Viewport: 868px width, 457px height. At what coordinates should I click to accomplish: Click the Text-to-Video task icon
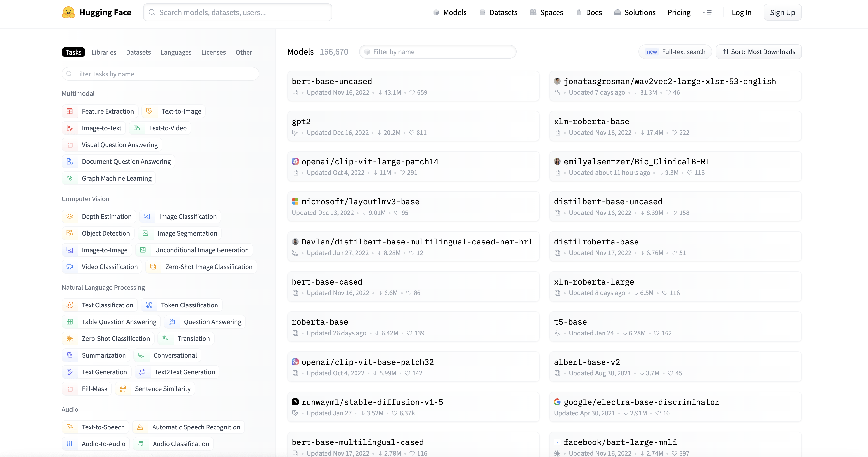pos(137,128)
